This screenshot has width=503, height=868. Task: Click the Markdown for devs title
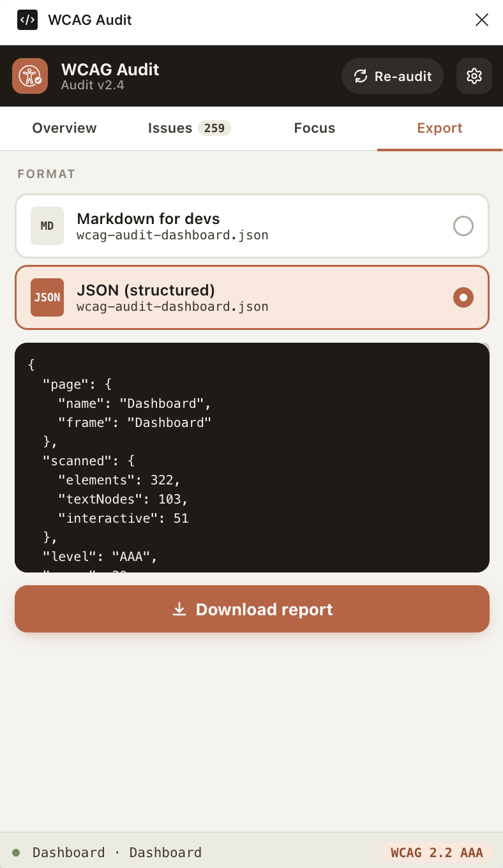pos(148,219)
